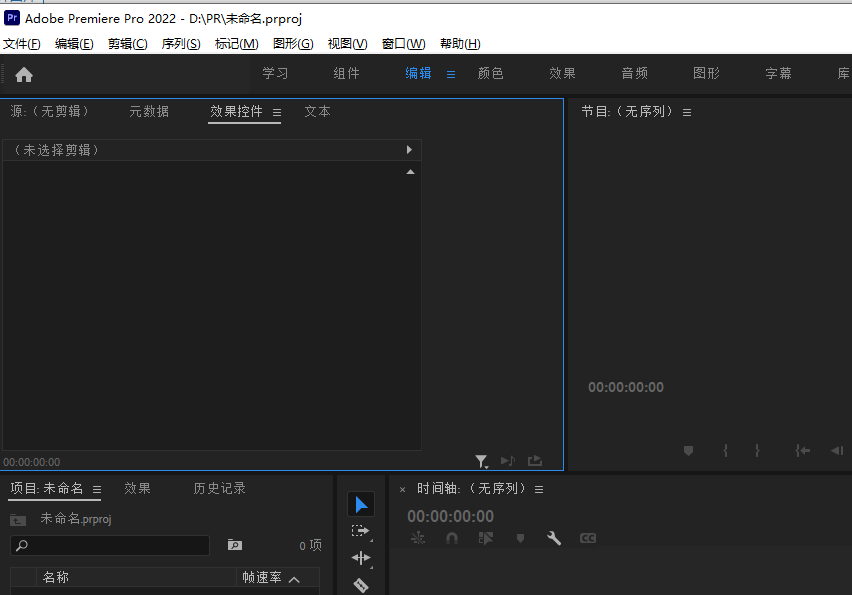Click play audio only icon
852x595 pixels.
point(508,461)
